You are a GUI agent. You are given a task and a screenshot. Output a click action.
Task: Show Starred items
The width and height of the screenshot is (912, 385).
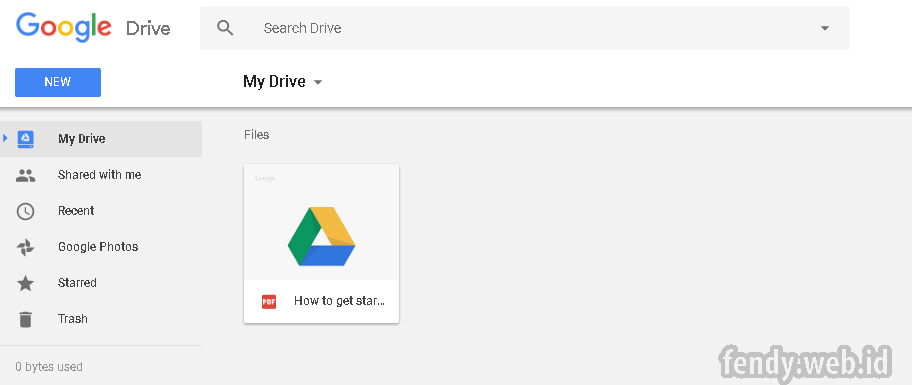pyautogui.click(x=77, y=283)
